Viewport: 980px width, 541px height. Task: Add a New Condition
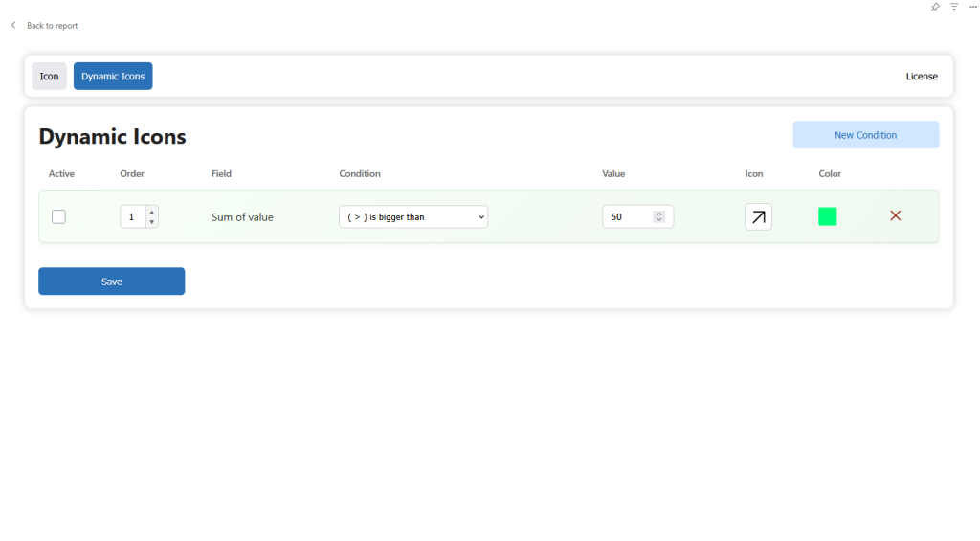(865, 135)
